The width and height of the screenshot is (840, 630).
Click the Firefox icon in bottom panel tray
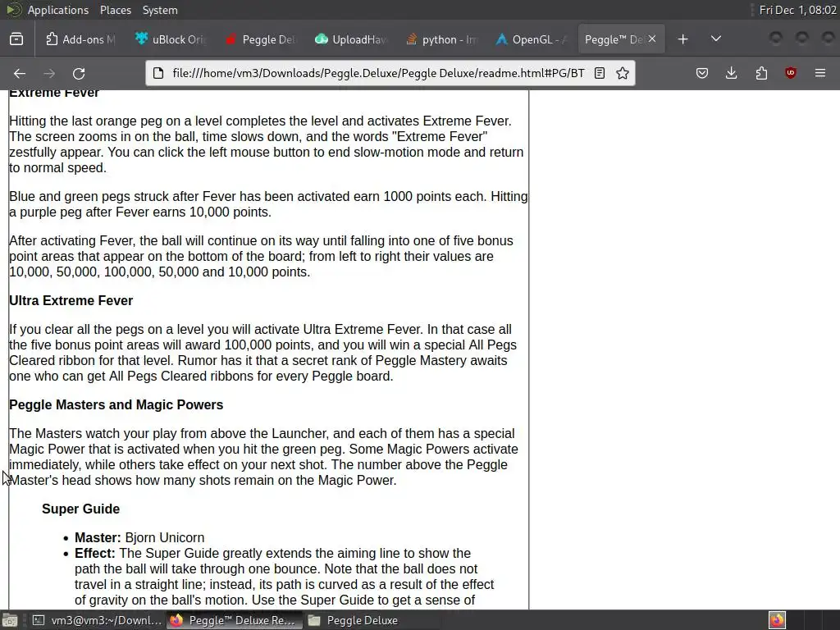tap(778, 620)
